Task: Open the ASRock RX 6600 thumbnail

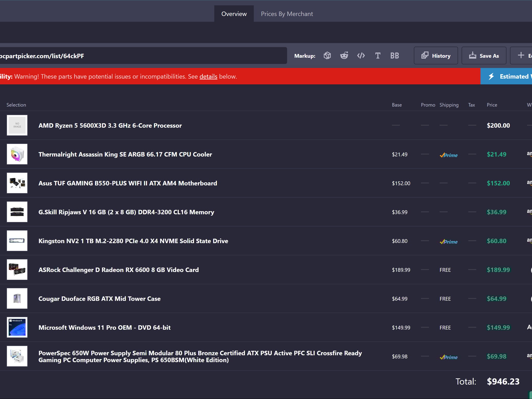Action: tap(17, 270)
